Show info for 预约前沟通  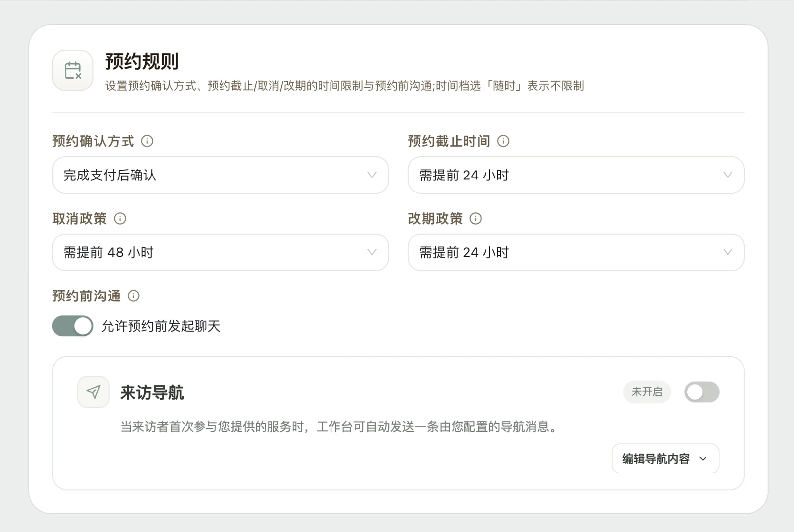[133, 296]
